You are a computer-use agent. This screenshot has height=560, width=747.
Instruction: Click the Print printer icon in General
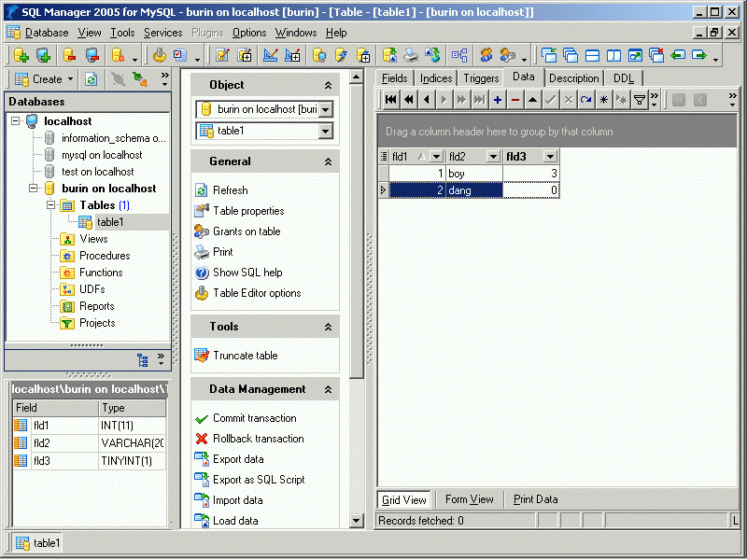click(202, 252)
